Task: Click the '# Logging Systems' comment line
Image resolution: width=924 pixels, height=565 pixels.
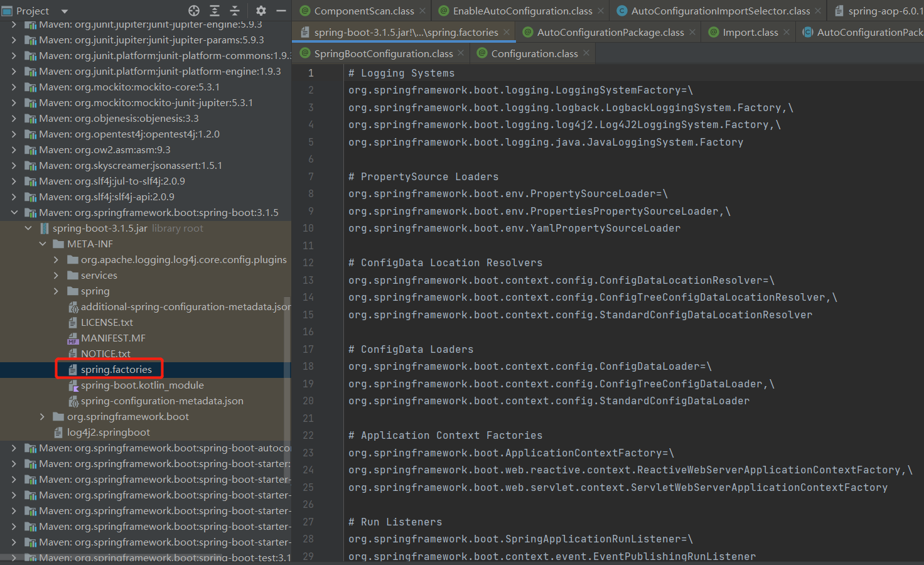Action: click(x=402, y=73)
